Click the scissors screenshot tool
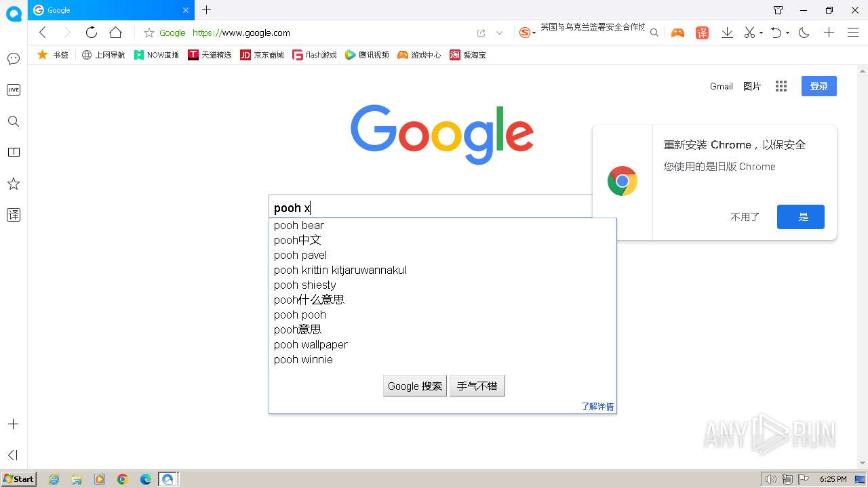The height and width of the screenshot is (488, 868). [749, 33]
